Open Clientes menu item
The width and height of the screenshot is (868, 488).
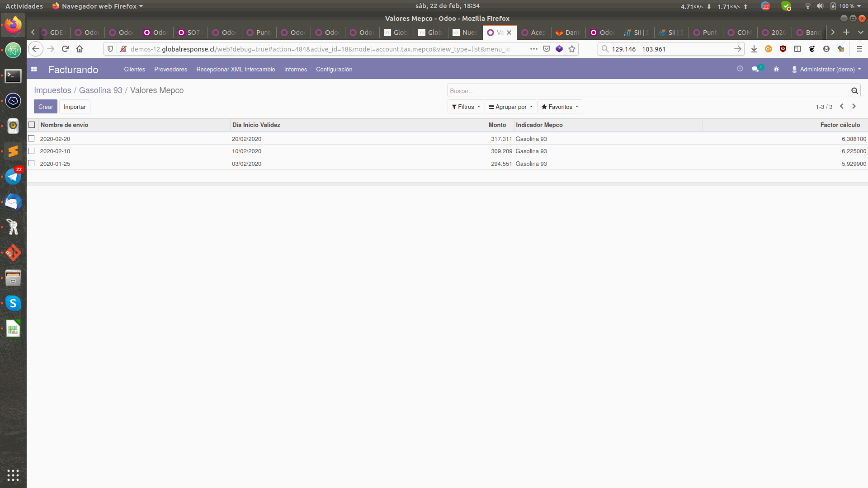[x=134, y=69]
